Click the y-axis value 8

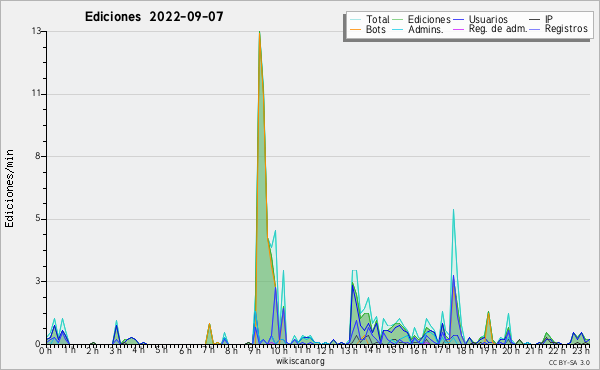[38, 156]
